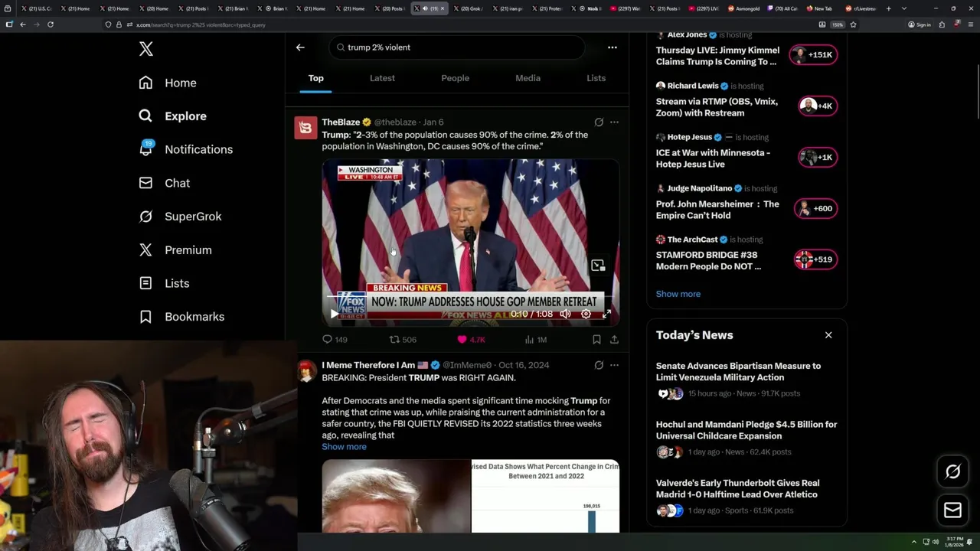Switch to the Lists search tab

click(x=596, y=78)
